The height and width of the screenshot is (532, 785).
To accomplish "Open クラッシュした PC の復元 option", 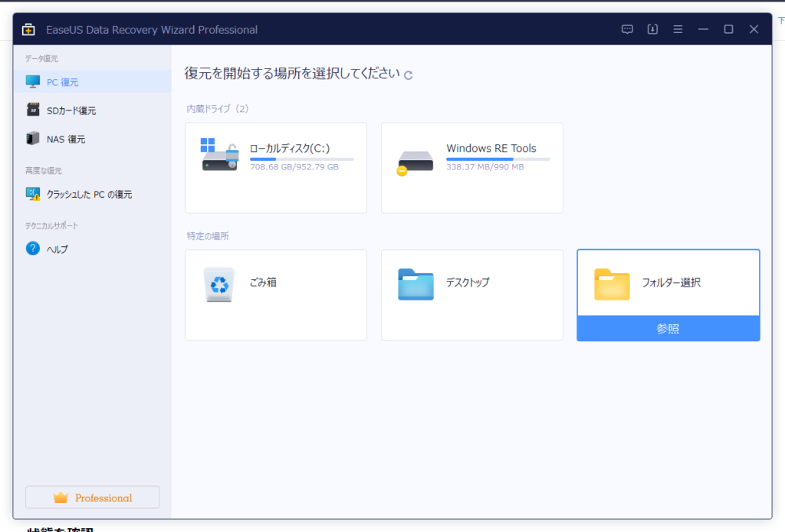I will click(89, 195).
